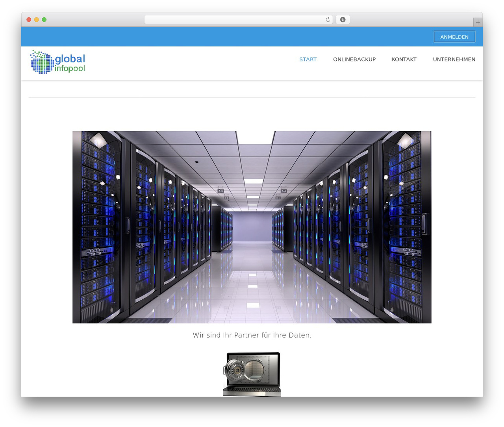Screen dimensions: 504x427
Task: Click the ANMELDEN login button
Action: (x=454, y=37)
